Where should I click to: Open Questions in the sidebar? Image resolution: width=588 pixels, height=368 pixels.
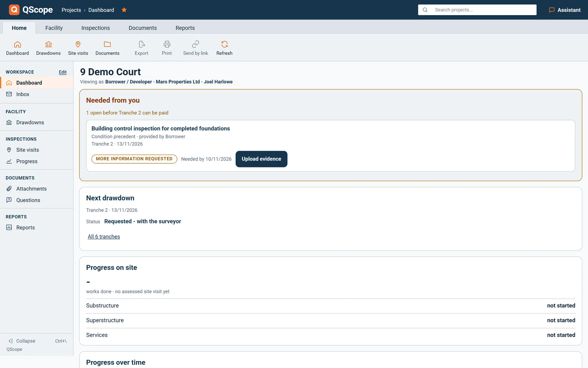(36, 200)
